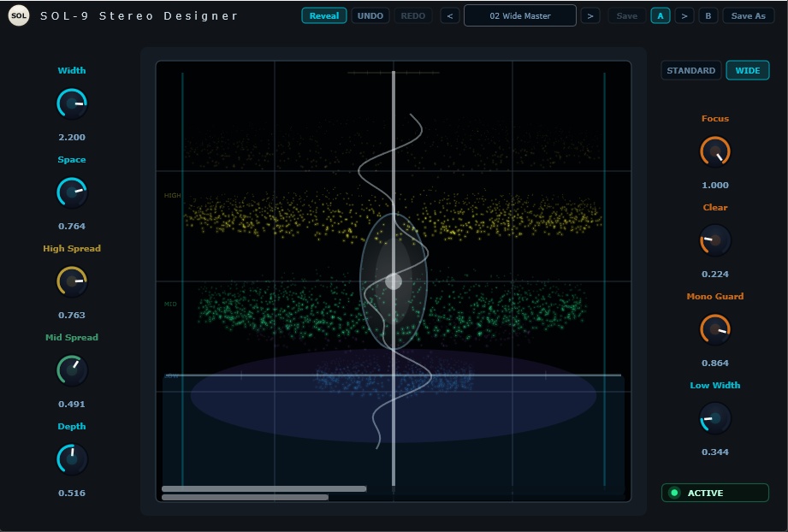Toggle the ACTIVE bypass switch

[x=715, y=493]
